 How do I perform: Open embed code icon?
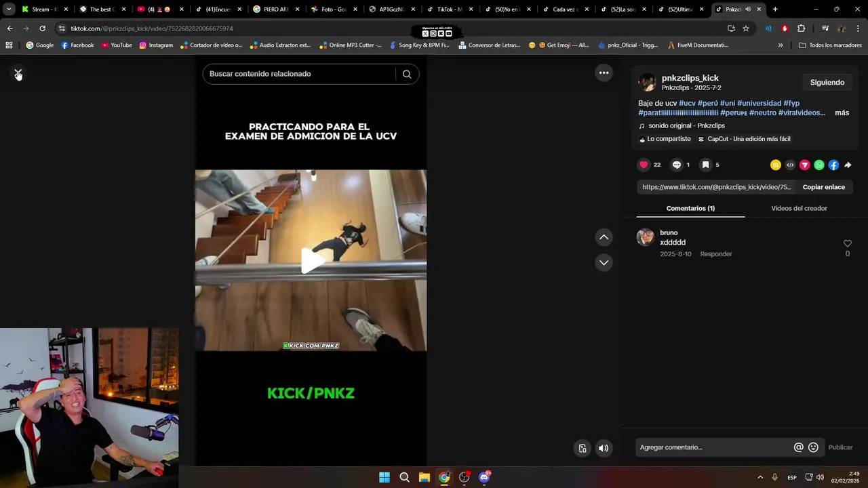pyautogui.click(x=790, y=165)
